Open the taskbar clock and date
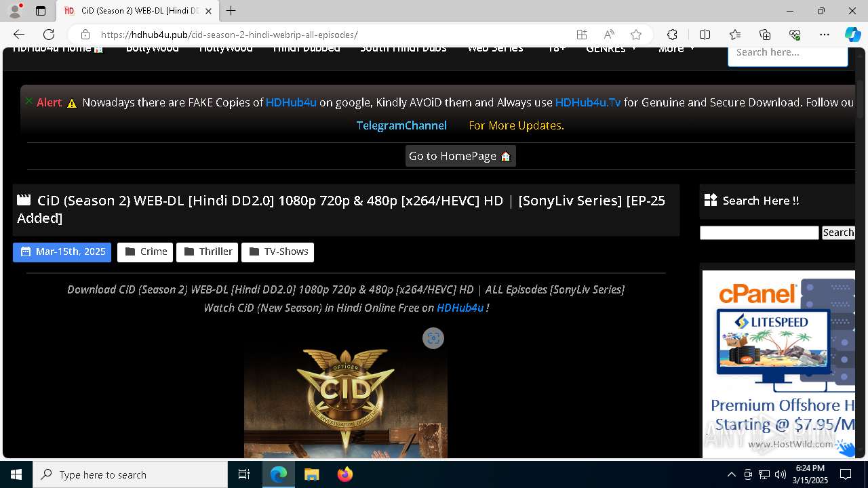868x488 pixels. coord(810,474)
